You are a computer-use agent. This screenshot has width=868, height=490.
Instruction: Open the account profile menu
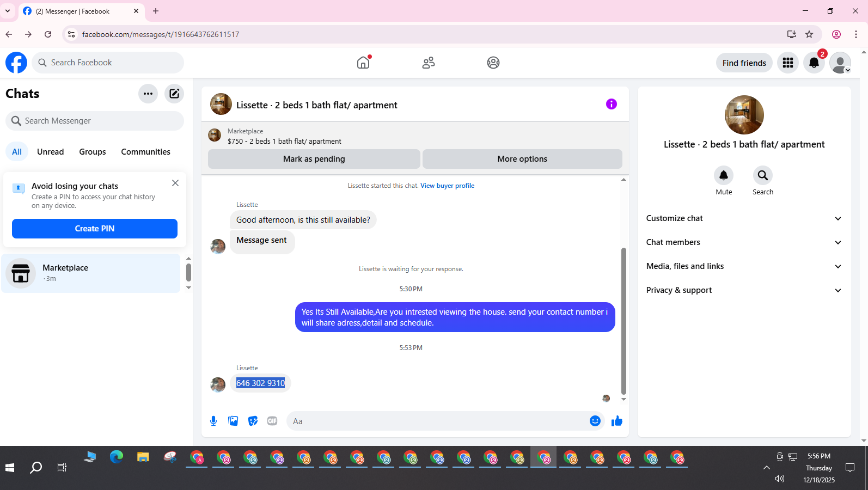[x=840, y=63]
